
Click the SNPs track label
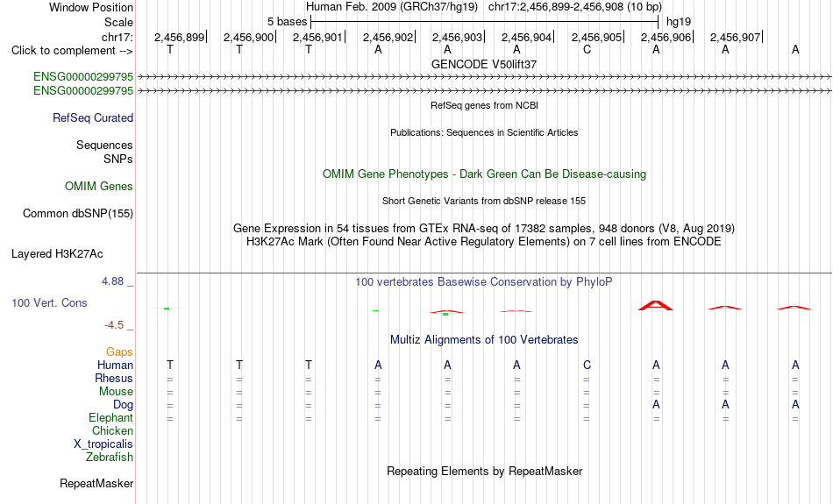(118, 159)
